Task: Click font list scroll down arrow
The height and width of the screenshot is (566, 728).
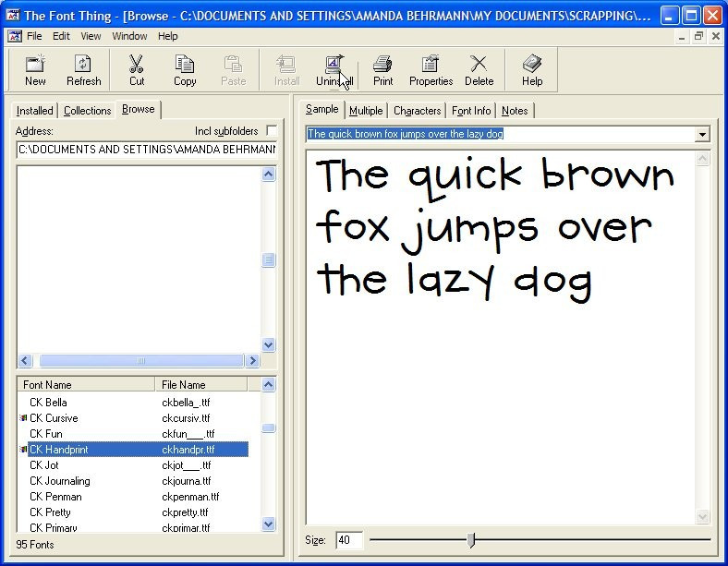Action: 268,524
